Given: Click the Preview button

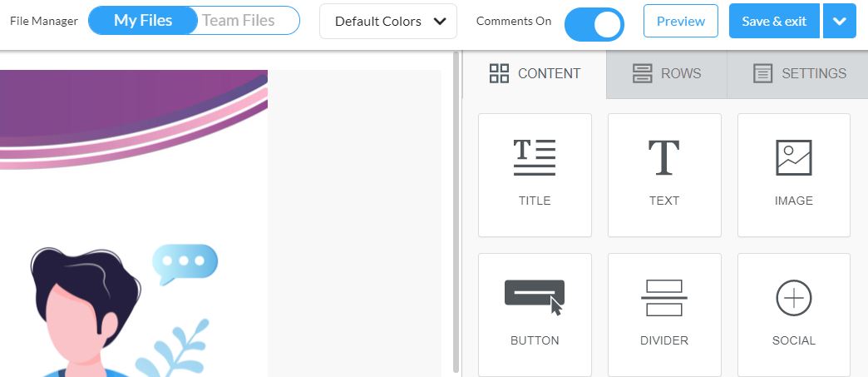Looking at the screenshot, I should (680, 21).
